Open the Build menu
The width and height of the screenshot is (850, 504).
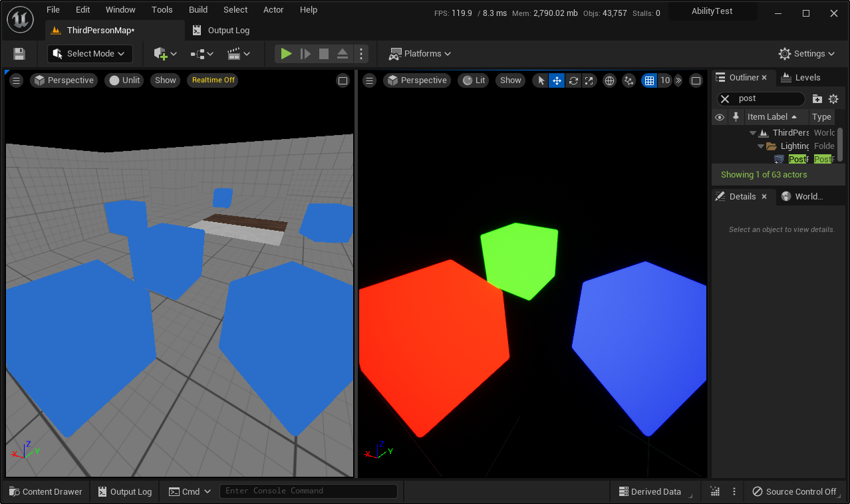click(198, 10)
